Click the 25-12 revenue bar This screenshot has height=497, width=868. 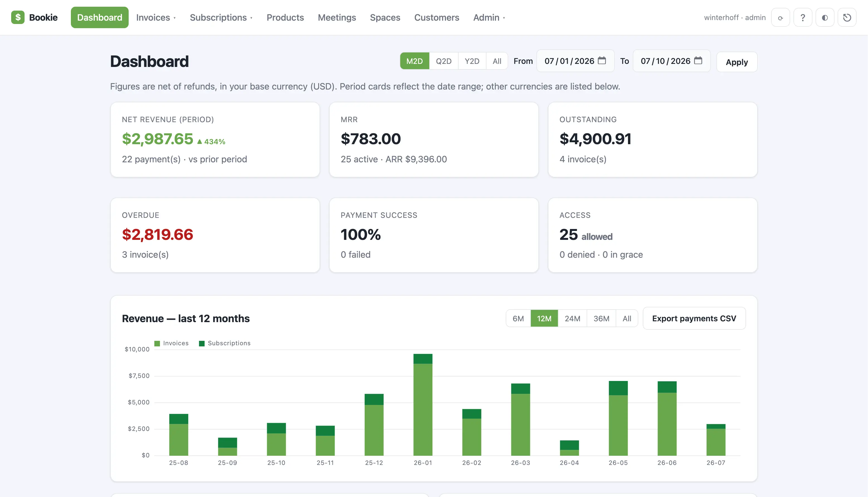374,425
